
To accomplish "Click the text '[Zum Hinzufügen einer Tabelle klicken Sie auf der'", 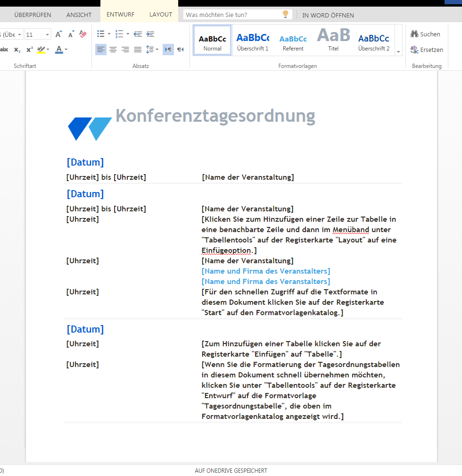I will (x=291, y=344).
